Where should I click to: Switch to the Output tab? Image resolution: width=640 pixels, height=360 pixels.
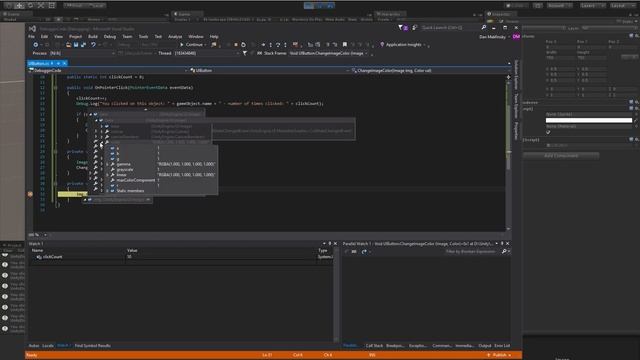[x=484, y=346]
